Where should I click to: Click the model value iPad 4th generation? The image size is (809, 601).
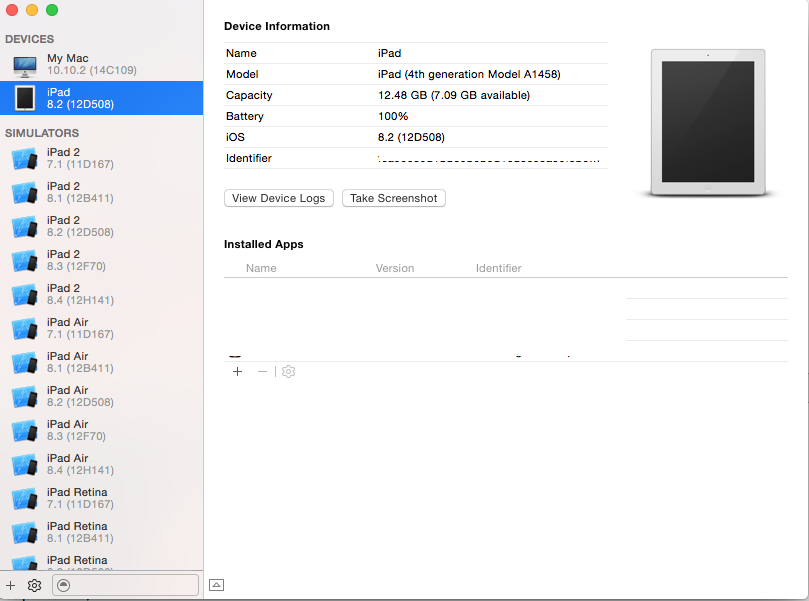pos(469,74)
